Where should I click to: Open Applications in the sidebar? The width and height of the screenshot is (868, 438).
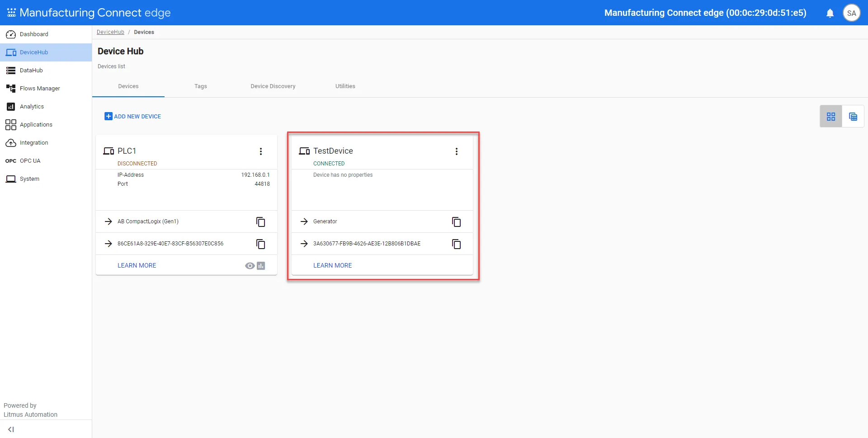pyautogui.click(x=46, y=125)
